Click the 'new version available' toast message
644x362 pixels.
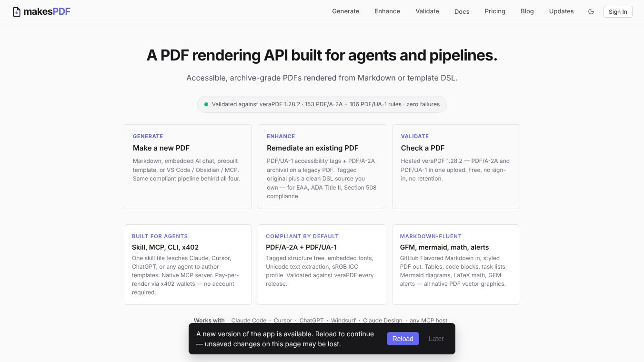285,339
